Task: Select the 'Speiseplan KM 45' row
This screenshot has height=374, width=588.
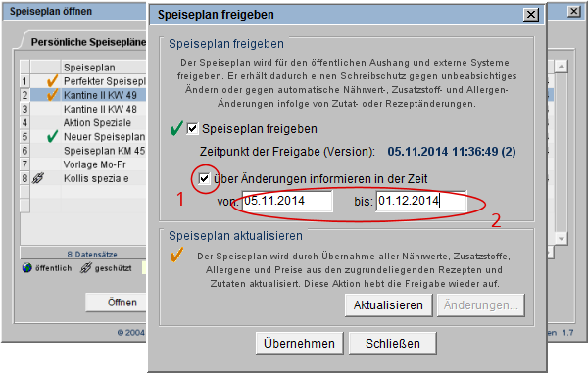Action: [x=83, y=150]
